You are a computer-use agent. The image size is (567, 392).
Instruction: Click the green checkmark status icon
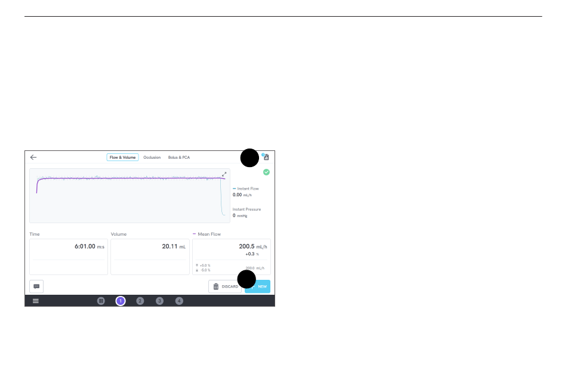pyautogui.click(x=267, y=172)
